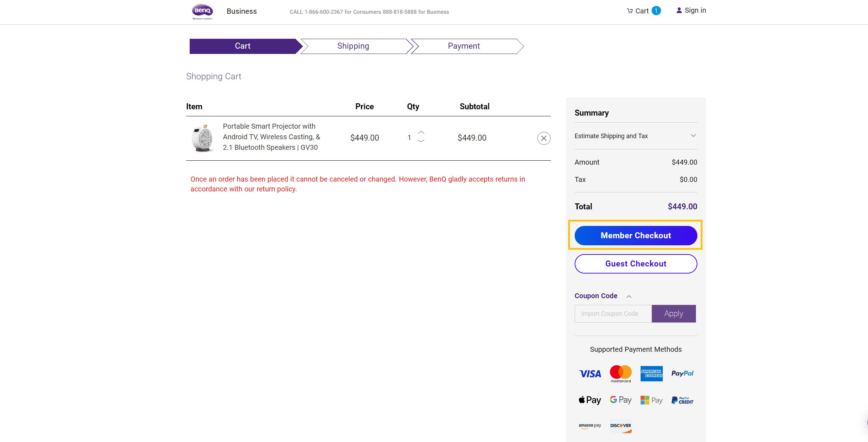868x442 pixels.
Task: Click the Total amount $449.00
Action: (x=682, y=207)
